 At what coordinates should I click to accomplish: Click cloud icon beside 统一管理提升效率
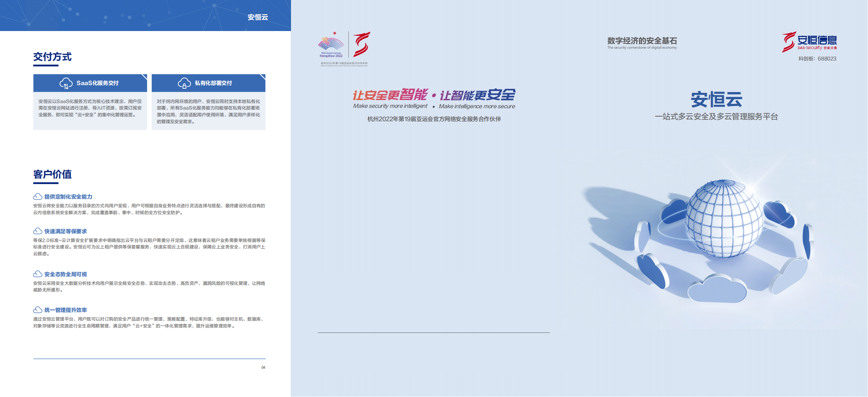click(x=38, y=310)
